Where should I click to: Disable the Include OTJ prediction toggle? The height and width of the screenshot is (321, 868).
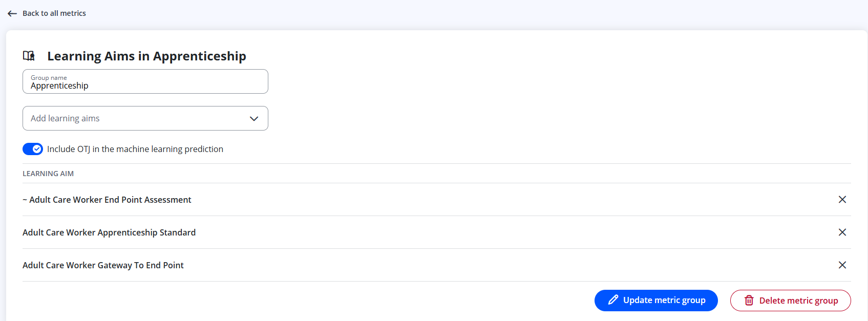point(33,149)
